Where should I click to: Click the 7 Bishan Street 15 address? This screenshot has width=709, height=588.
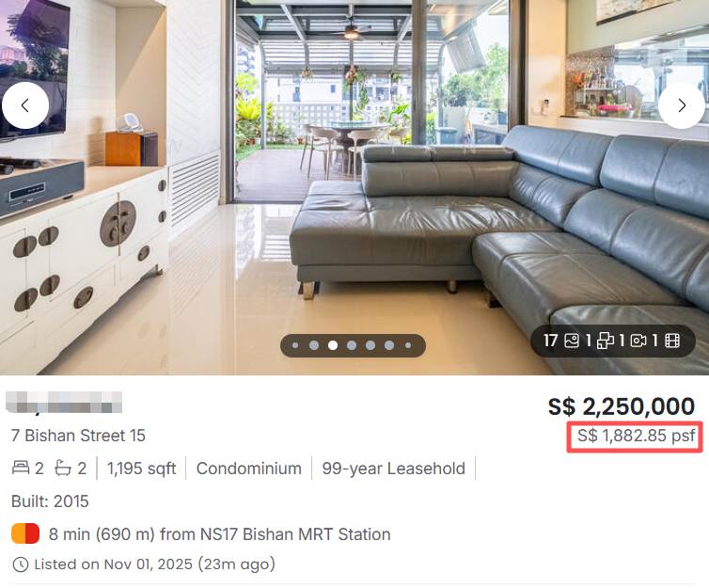tap(78, 436)
